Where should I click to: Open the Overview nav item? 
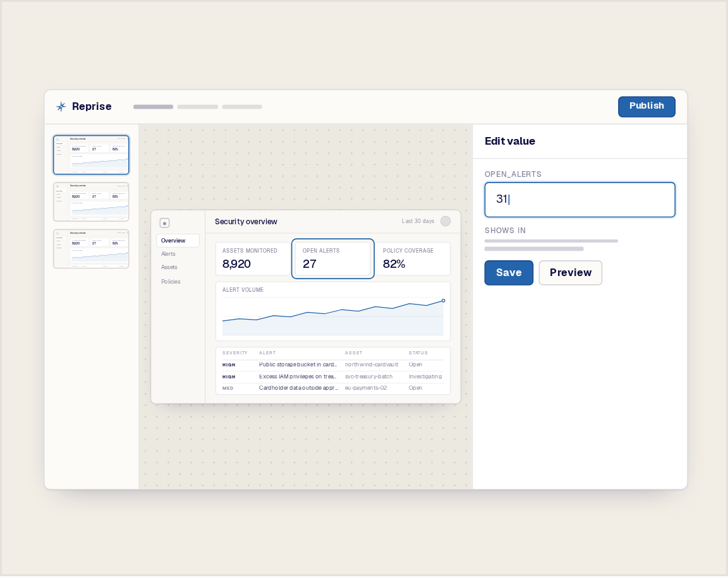tap(178, 241)
